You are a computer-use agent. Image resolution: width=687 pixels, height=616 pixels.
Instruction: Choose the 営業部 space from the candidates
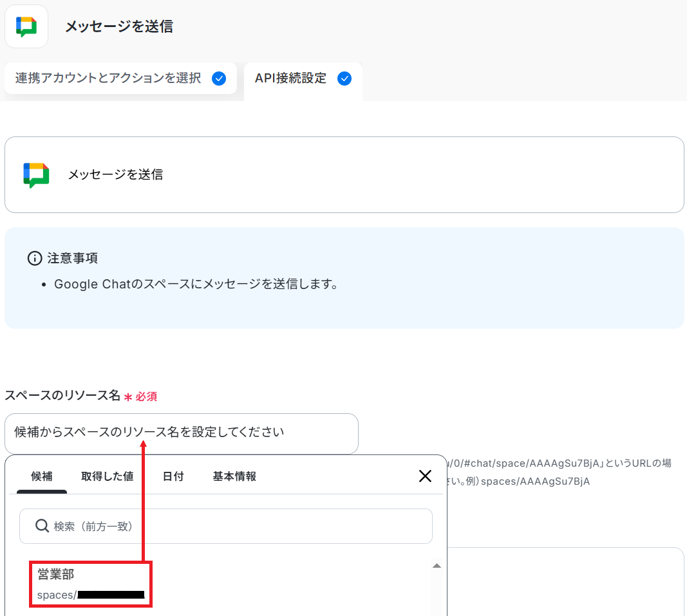90,584
